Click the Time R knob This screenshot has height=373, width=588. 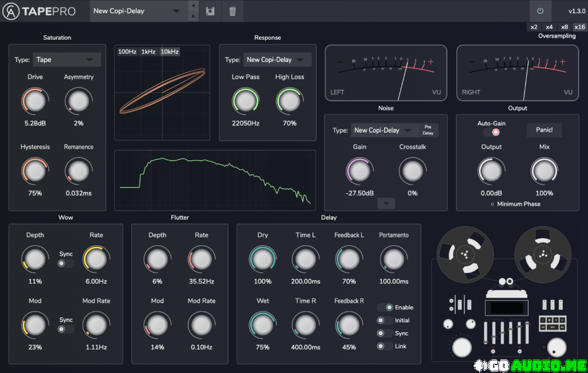click(305, 325)
